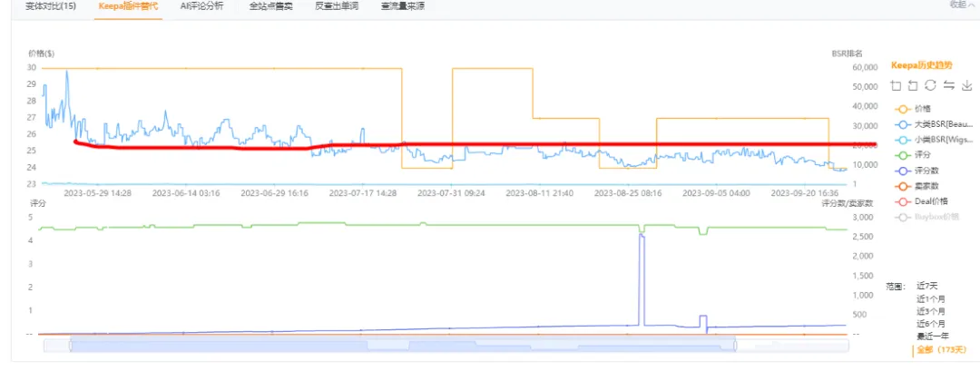Click the 范围: label

[x=896, y=286]
